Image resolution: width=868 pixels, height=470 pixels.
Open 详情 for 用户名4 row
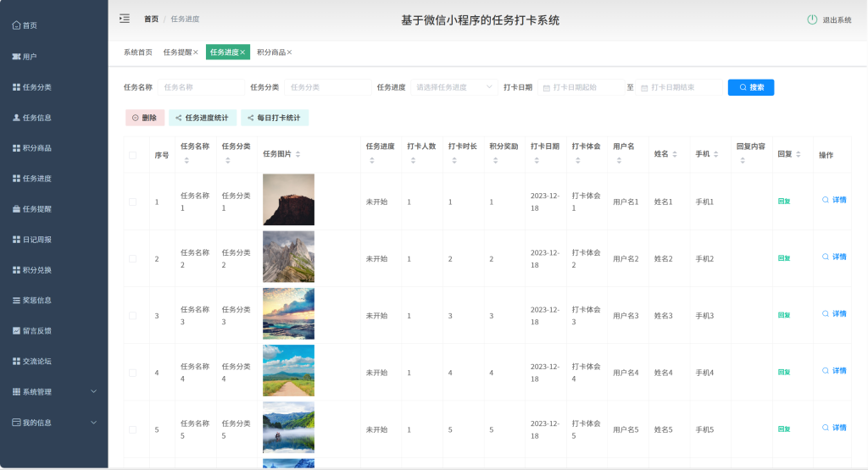[834, 370]
